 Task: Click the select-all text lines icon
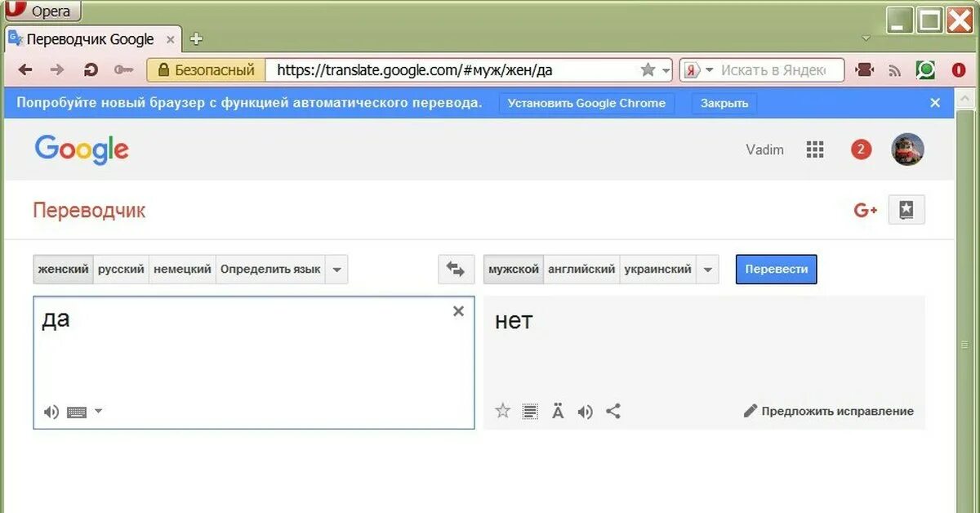(530, 412)
